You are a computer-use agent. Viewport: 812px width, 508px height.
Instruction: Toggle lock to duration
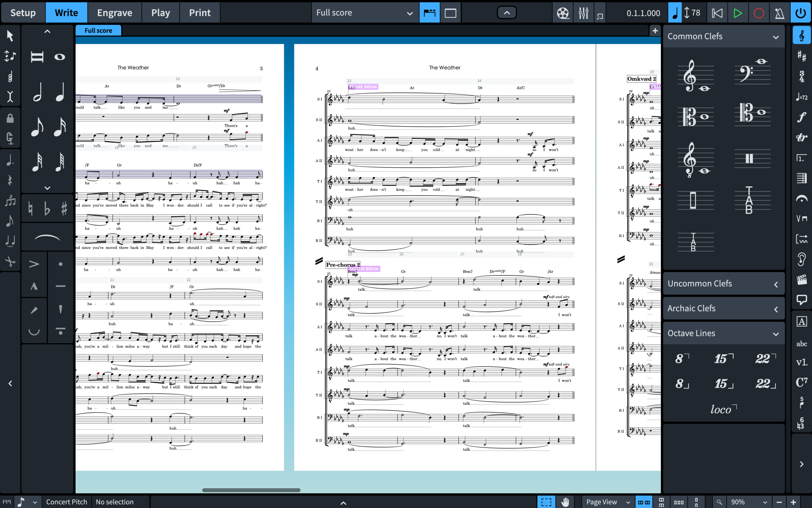[10, 118]
